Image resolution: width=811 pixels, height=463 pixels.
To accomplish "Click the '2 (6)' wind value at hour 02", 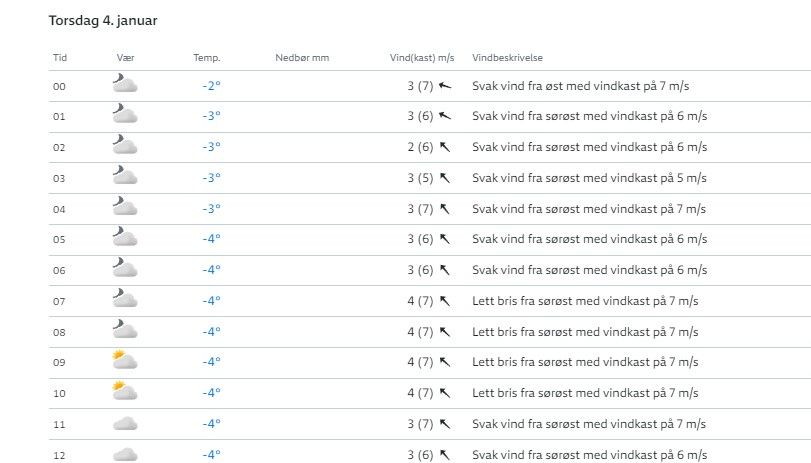I will tap(420, 147).
